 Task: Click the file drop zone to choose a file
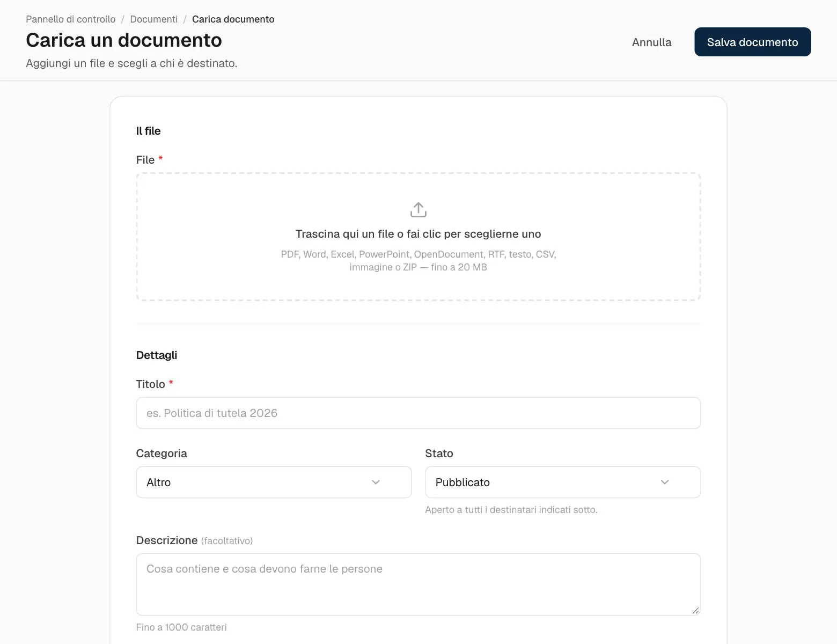(418, 237)
